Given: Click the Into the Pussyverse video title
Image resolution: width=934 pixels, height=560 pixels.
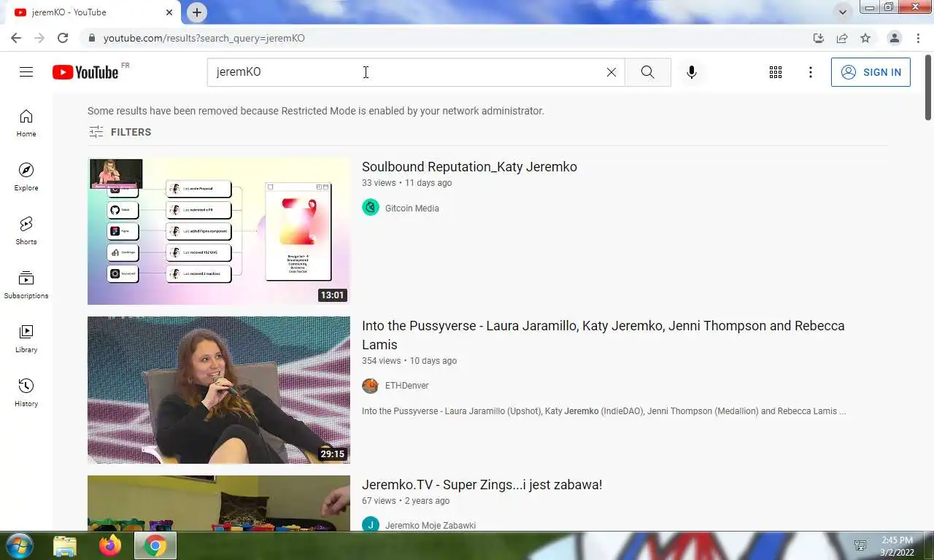Looking at the screenshot, I should coord(603,335).
